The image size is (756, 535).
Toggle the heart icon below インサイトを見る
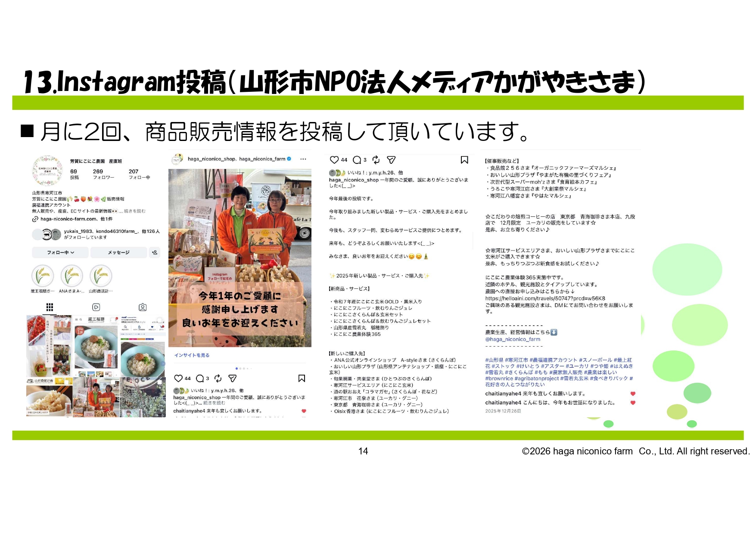click(x=178, y=379)
